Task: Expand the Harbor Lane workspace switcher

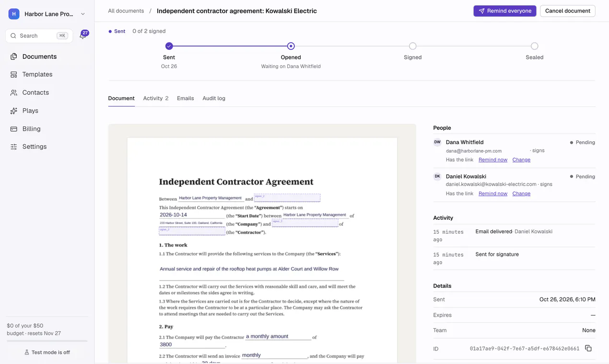Action: click(x=83, y=14)
